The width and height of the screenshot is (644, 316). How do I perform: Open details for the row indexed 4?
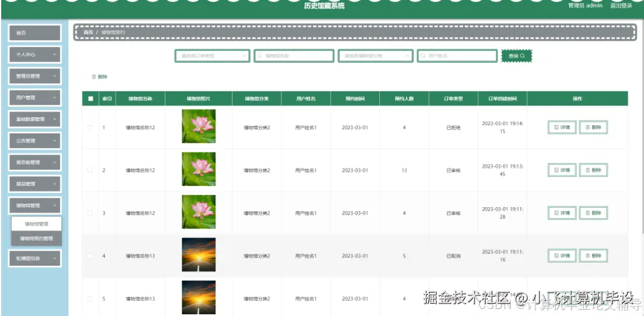click(562, 256)
